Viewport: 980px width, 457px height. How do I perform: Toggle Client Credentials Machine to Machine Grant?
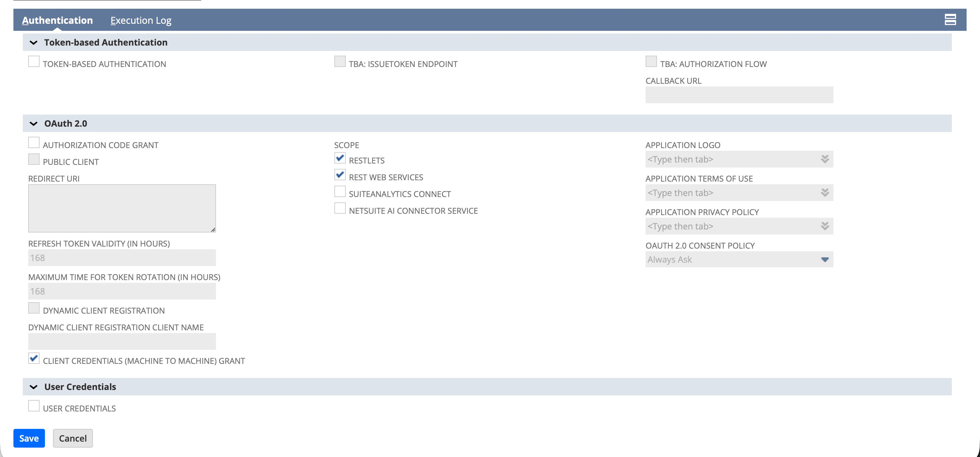coord(34,358)
